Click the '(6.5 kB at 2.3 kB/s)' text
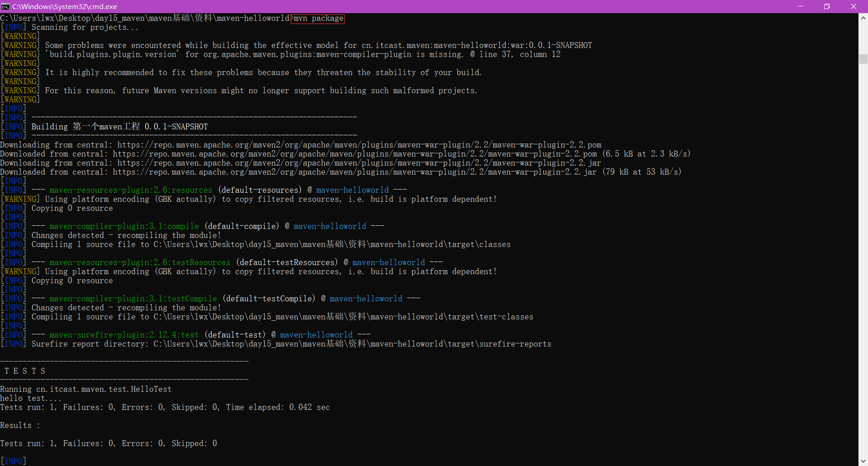Screen dimensions: 868x466 tap(646, 154)
